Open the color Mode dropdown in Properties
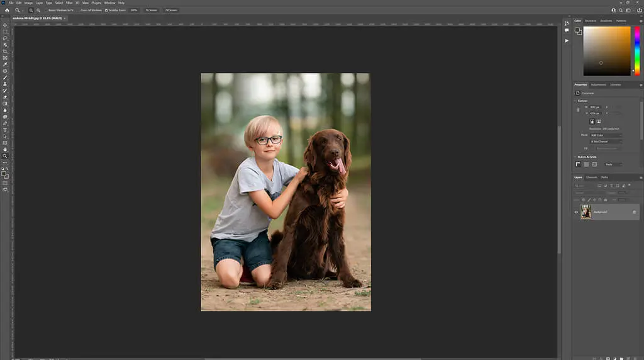Screen dimensions: 644x360 (606, 135)
